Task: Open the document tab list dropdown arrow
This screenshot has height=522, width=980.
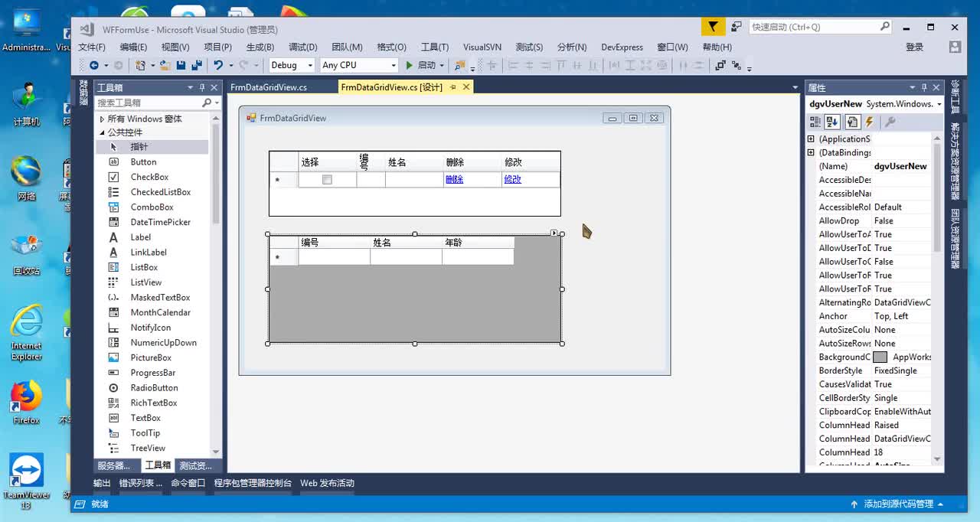Action: [795, 88]
